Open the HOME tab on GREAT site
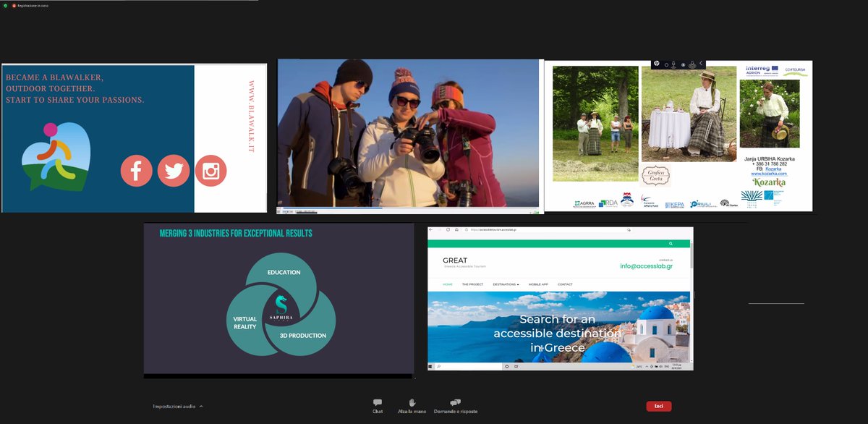Viewport: 868px width, 424px height. click(448, 284)
